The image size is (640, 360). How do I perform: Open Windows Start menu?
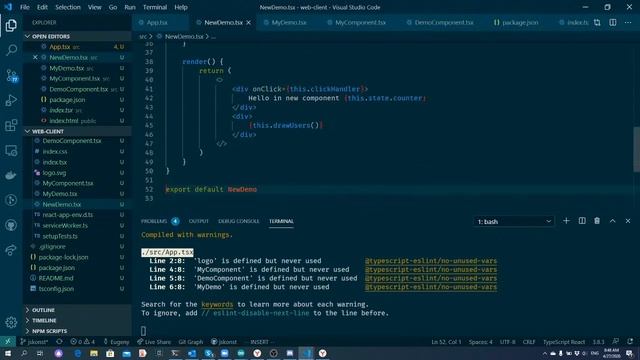tap(8, 353)
